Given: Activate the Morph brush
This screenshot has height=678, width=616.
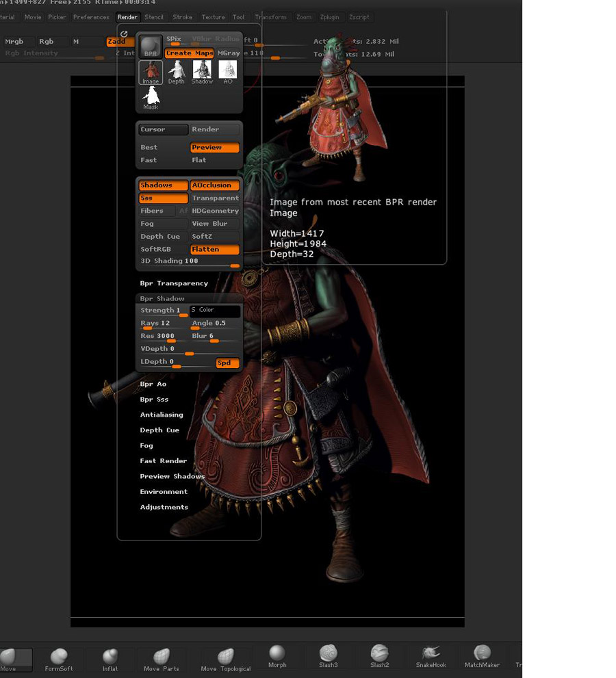Looking at the screenshot, I should (277, 656).
